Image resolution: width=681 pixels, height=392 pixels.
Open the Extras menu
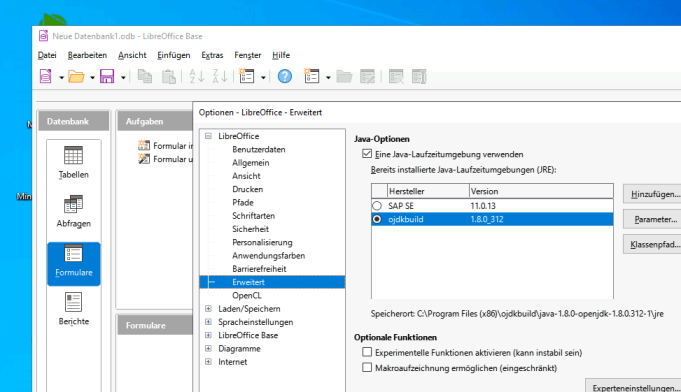click(x=212, y=55)
